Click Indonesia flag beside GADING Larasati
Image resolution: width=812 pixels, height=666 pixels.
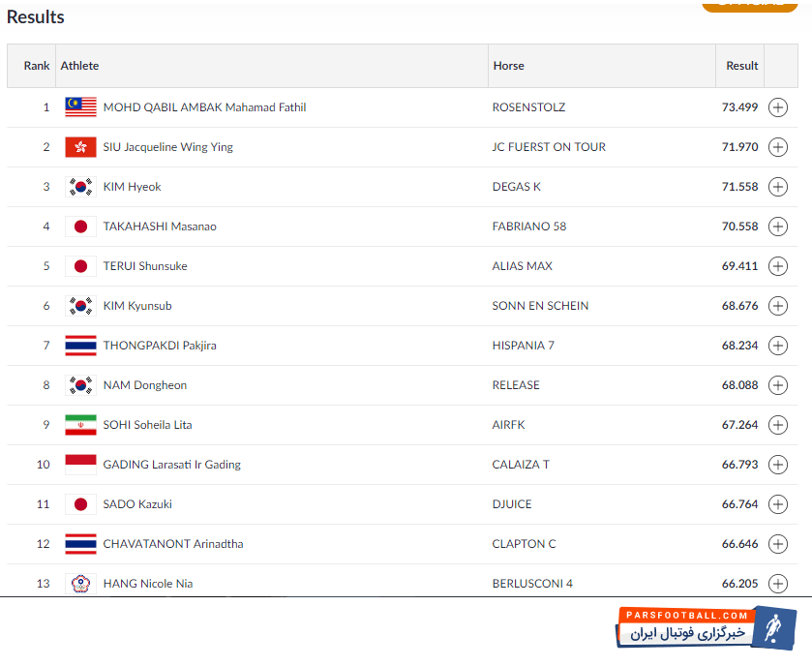[80, 465]
